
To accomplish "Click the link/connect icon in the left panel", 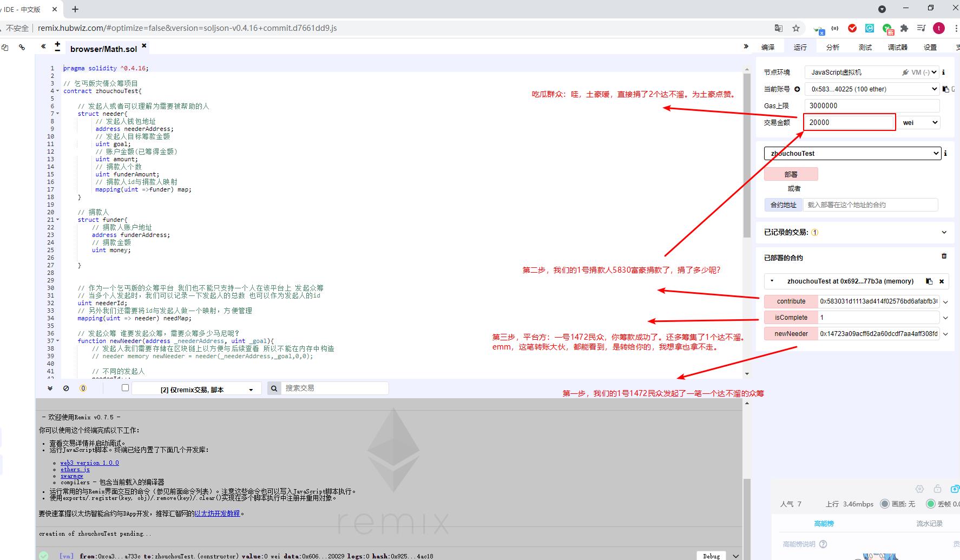I will pos(22,48).
